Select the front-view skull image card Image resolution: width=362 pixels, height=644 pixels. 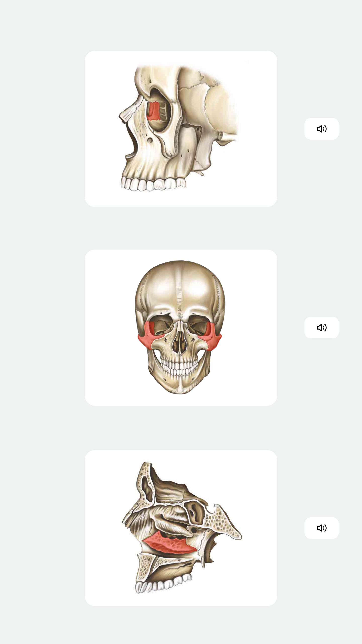pos(181,328)
